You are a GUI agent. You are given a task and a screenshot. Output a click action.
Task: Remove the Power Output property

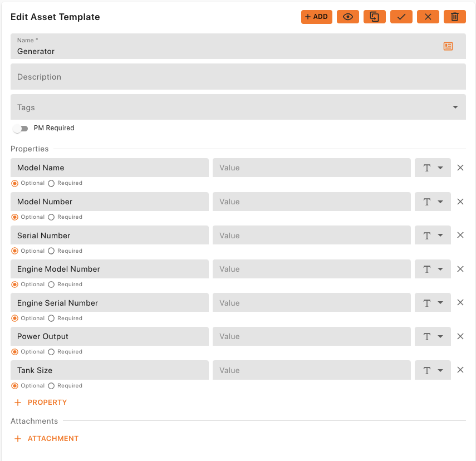(460, 336)
